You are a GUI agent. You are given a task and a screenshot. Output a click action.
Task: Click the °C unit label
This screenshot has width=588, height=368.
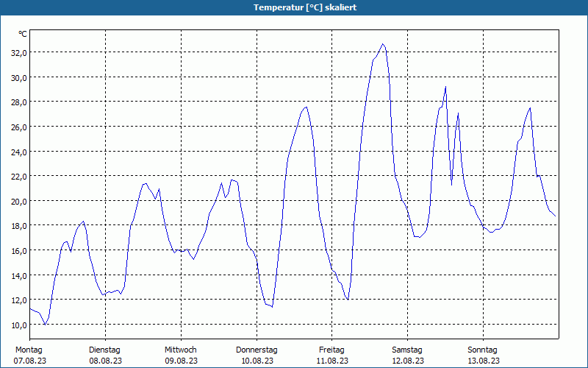coord(23,34)
